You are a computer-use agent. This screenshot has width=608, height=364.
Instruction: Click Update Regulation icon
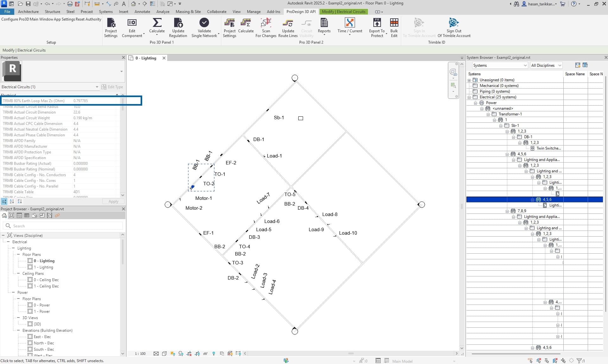(178, 23)
